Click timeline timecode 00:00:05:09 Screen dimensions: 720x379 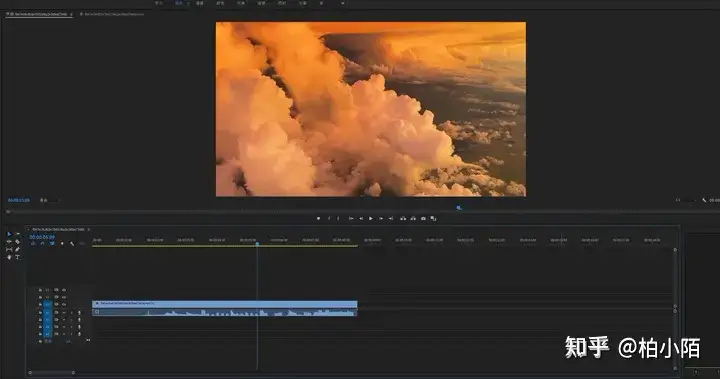pos(42,237)
